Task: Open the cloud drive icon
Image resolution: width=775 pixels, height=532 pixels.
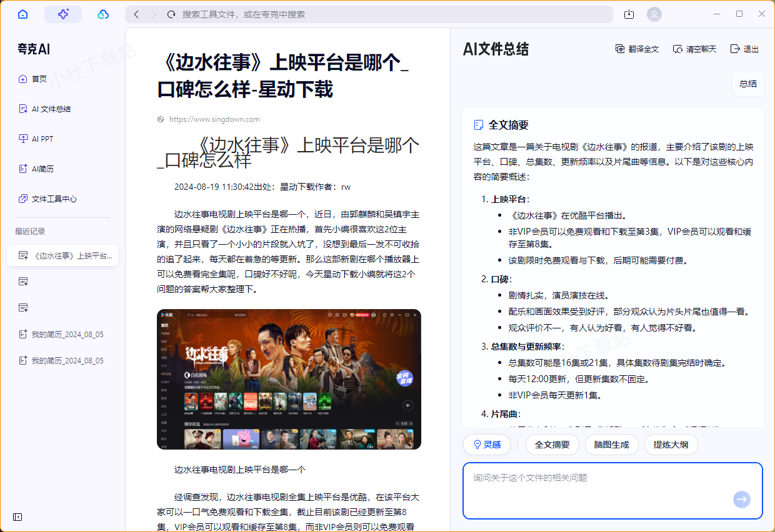Action: (103, 14)
